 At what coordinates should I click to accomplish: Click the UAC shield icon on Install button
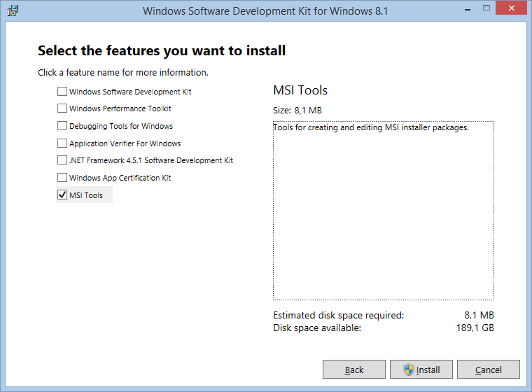coord(409,370)
